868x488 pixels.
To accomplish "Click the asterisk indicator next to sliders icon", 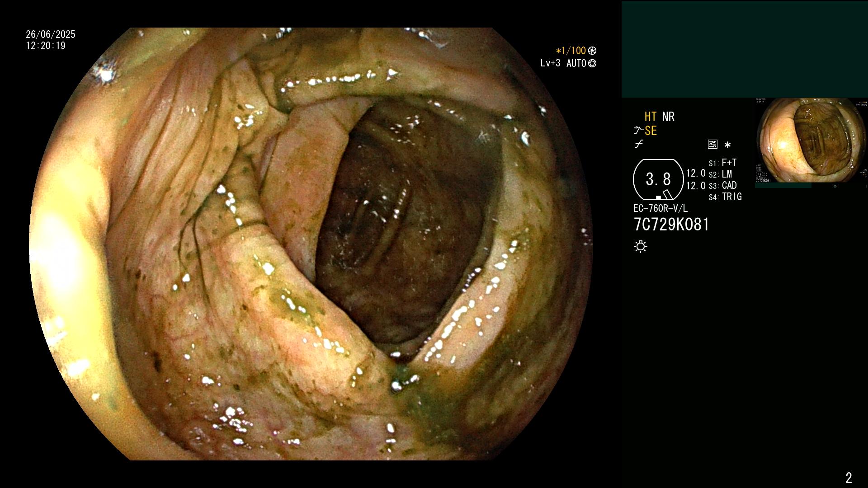I will [x=727, y=145].
